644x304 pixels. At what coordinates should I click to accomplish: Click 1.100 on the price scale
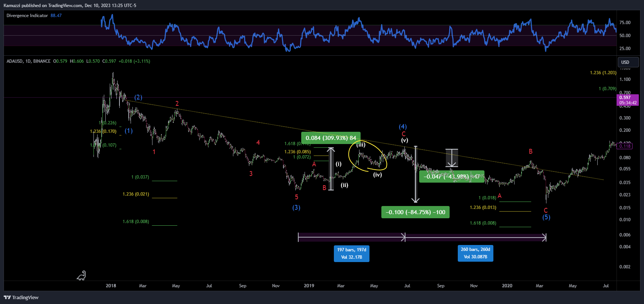[625, 79]
